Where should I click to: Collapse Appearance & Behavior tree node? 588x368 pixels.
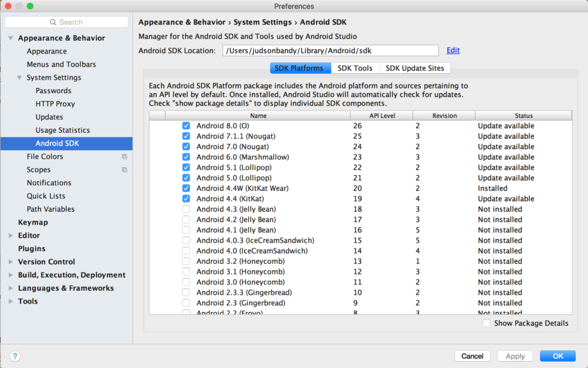point(11,38)
